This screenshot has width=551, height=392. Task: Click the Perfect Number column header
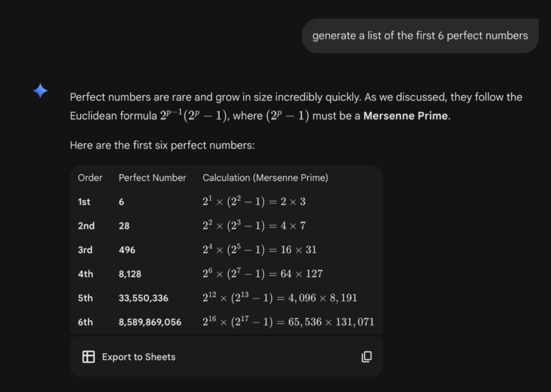(152, 178)
